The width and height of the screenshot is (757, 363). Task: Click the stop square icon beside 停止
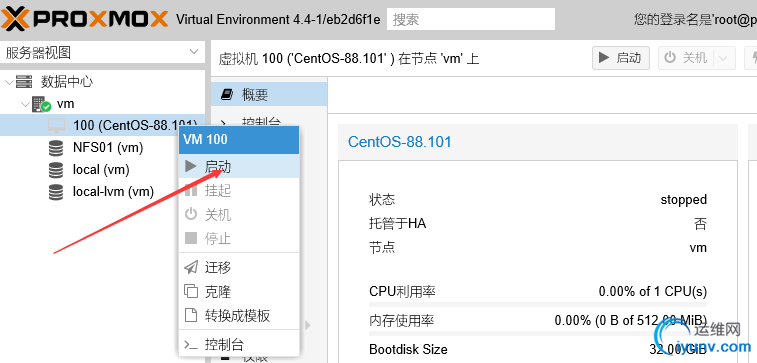pyautogui.click(x=191, y=238)
